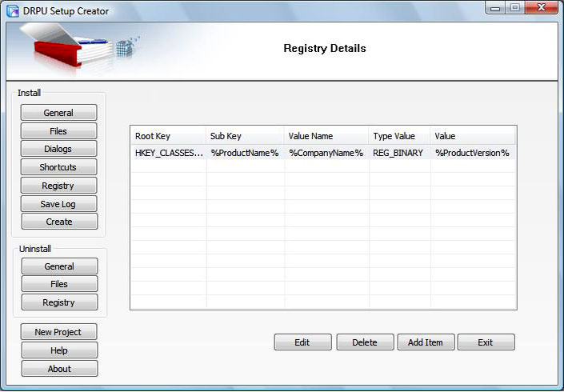Click the Type Value column header
The height and width of the screenshot is (392, 564).
(x=400, y=136)
